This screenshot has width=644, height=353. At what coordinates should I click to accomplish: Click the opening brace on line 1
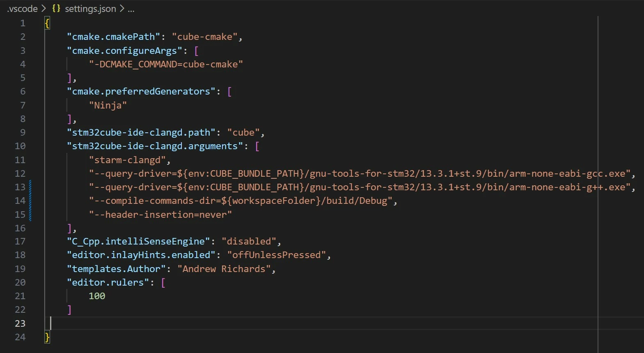[x=47, y=23]
